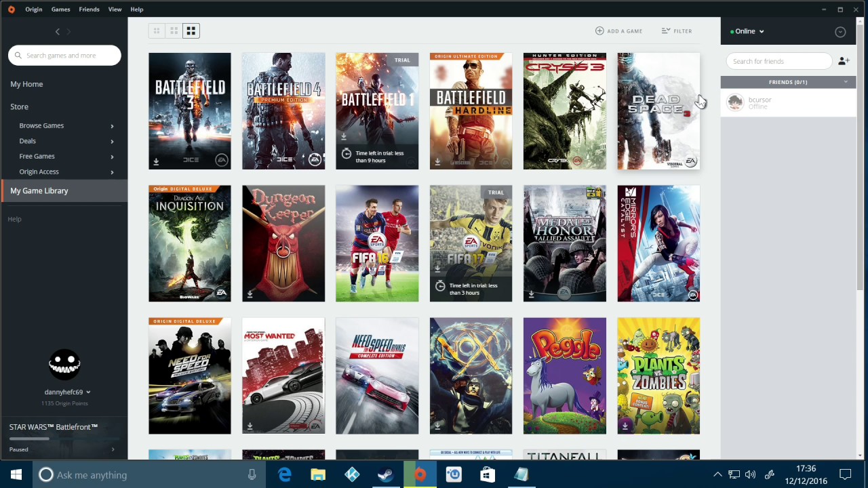Click the download icon on Plants vs. Zombies

point(625,426)
